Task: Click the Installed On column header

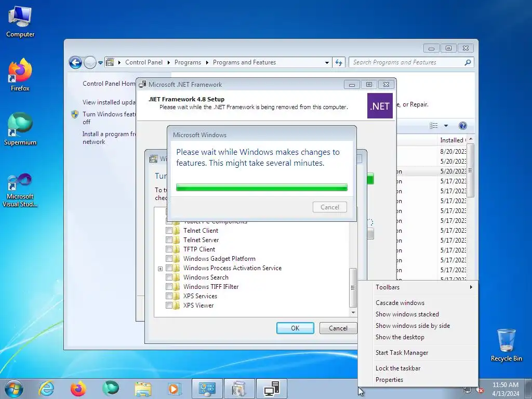Action: (453, 140)
